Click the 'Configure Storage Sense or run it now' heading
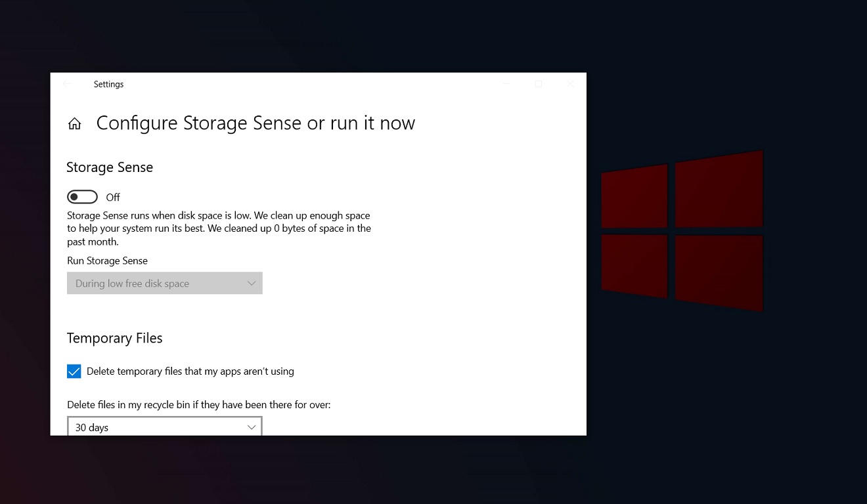This screenshot has height=504, width=867. [256, 123]
